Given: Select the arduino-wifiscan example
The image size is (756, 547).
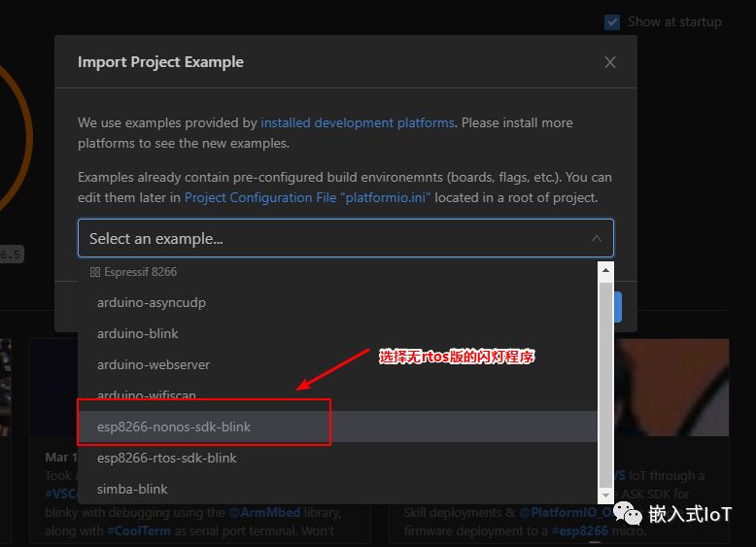Looking at the screenshot, I should click(147, 395).
